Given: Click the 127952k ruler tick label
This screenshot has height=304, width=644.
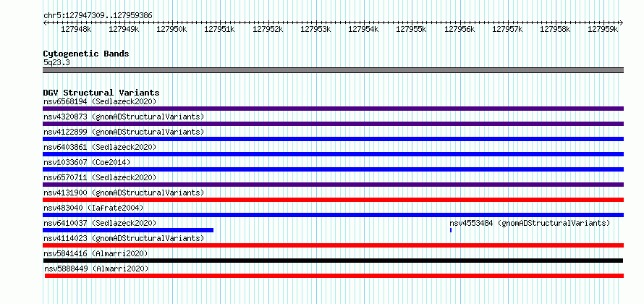Looking at the screenshot, I should tap(268, 29).
